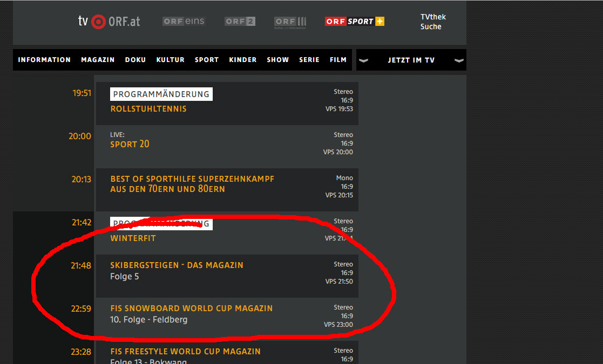
Task: Switch to the ORF III channel logo
Action: pos(290,22)
